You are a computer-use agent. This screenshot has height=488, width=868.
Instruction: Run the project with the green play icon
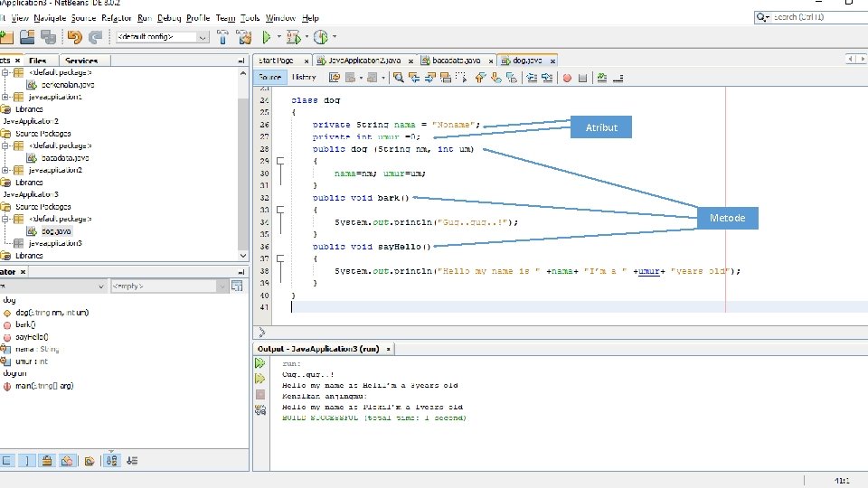tap(266, 37)
